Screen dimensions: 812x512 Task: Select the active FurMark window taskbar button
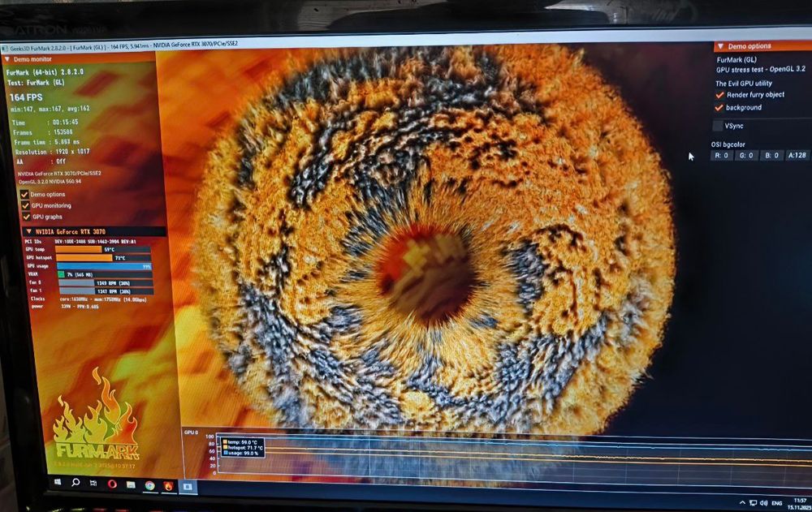click(188, 487)
